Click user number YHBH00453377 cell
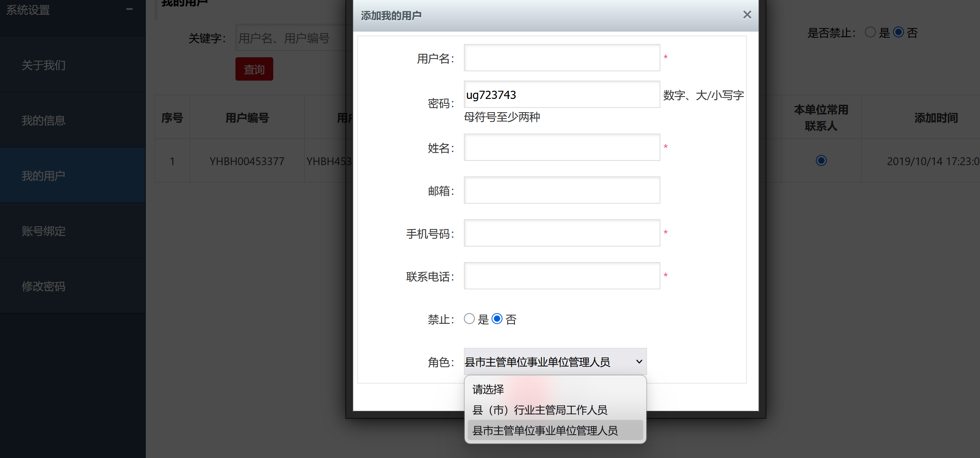980x458 pixels. click(x=247, y=161)
